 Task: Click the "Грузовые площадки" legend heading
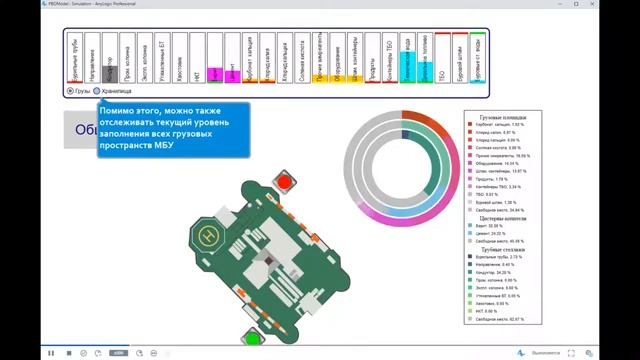pyautogui.click(x=503, y=117)
